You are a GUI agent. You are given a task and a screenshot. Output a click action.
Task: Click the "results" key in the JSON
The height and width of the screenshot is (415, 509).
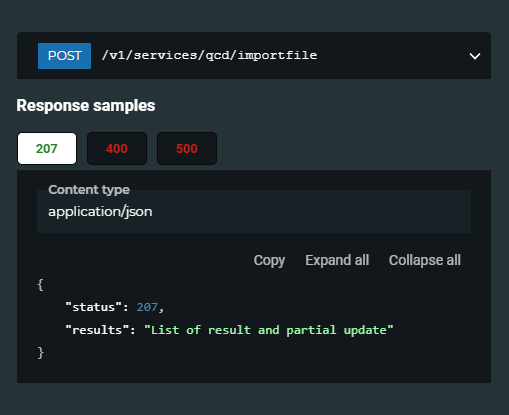click(x=97, y=330)
